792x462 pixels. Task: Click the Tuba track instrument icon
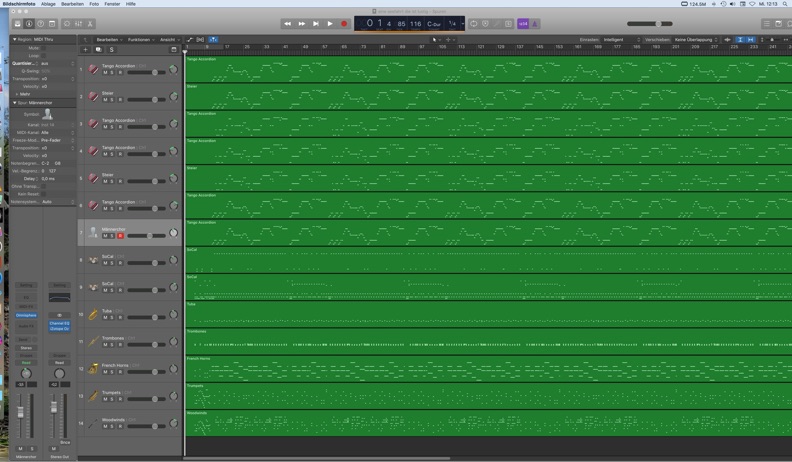93,314
